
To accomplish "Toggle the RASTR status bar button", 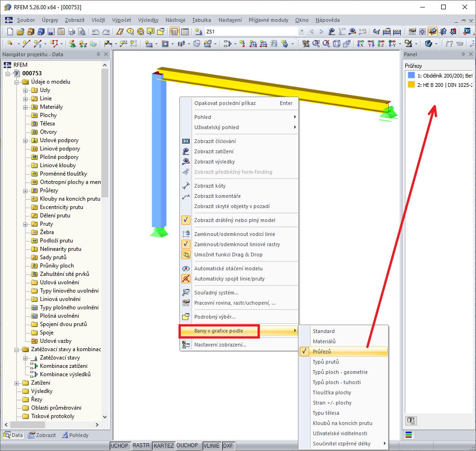I will click(x=141, y=445).
